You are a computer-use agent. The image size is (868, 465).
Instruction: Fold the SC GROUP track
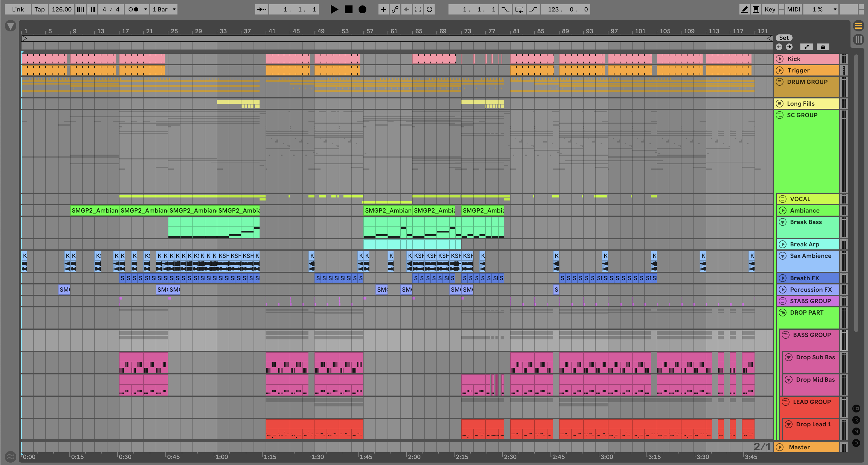click(x=779, y=115)
